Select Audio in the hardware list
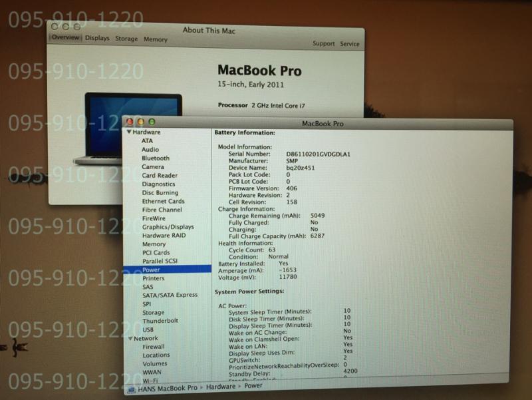Viewport: 532px width, 400px height. (150, 149)
